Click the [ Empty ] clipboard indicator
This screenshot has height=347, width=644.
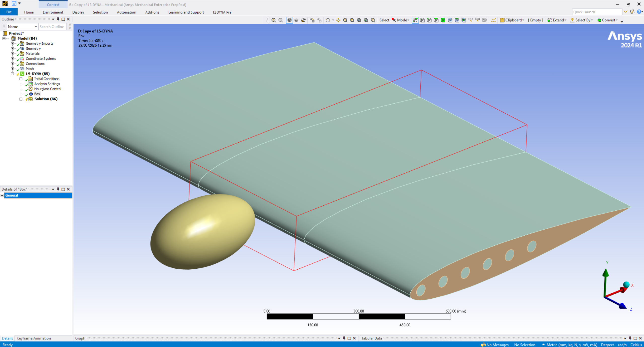click(535, 20)
